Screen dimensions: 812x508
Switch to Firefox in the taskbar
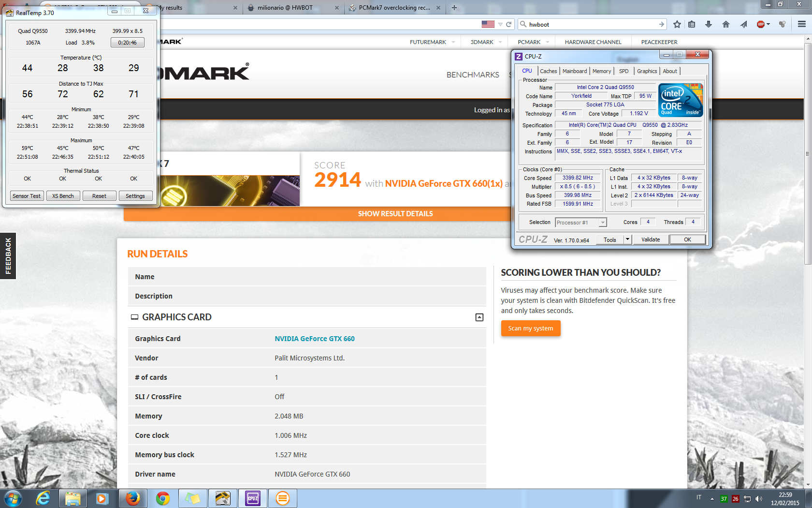pos(132,498)
